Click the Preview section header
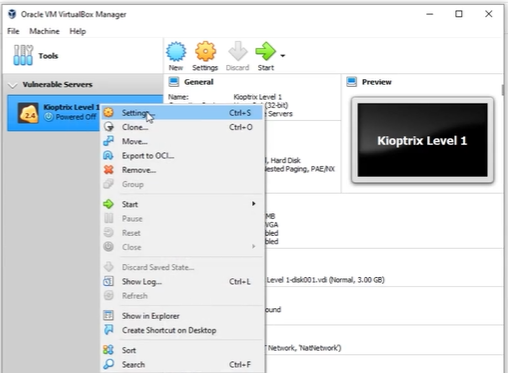 point(377,82)
